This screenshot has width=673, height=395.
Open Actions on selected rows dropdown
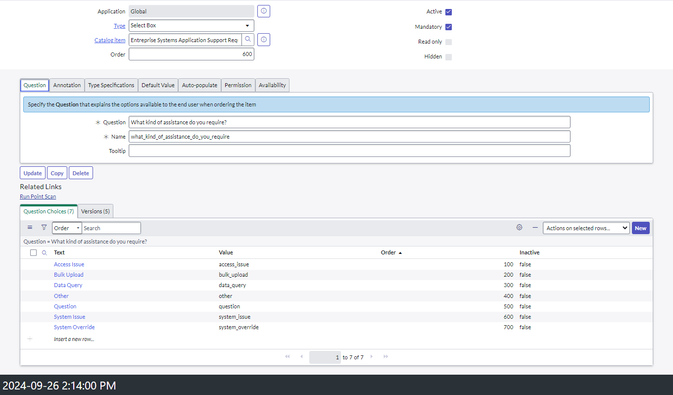click(x=586, y=228)
